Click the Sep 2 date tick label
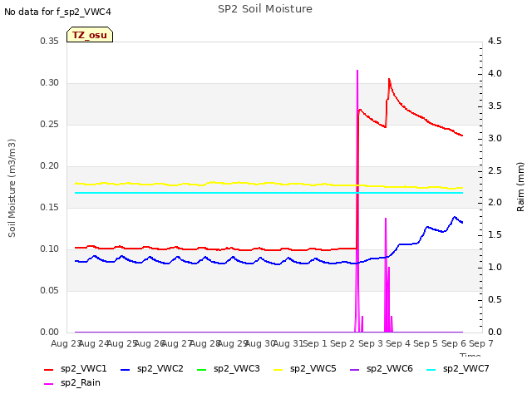This screenshot has height=399, width=532. click(x=342, y=344)
